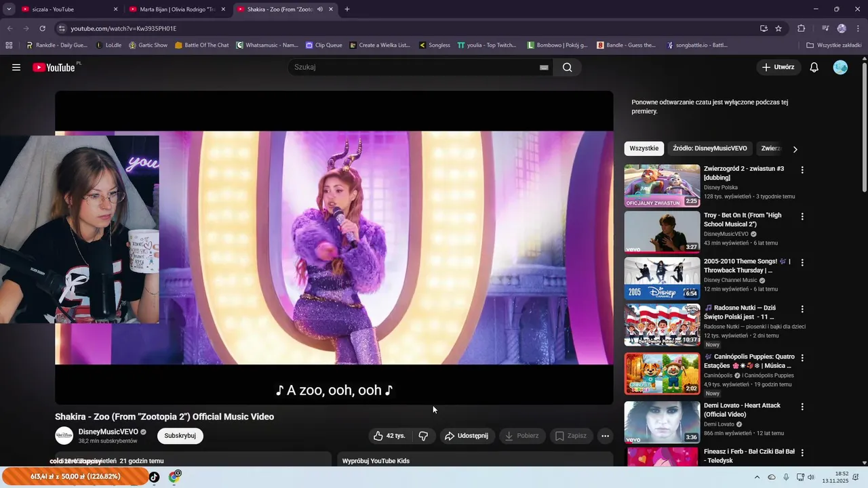Viewport: 868px width, 488px height.
Task: Reload the page in Chrome
Action: (42, 28)
